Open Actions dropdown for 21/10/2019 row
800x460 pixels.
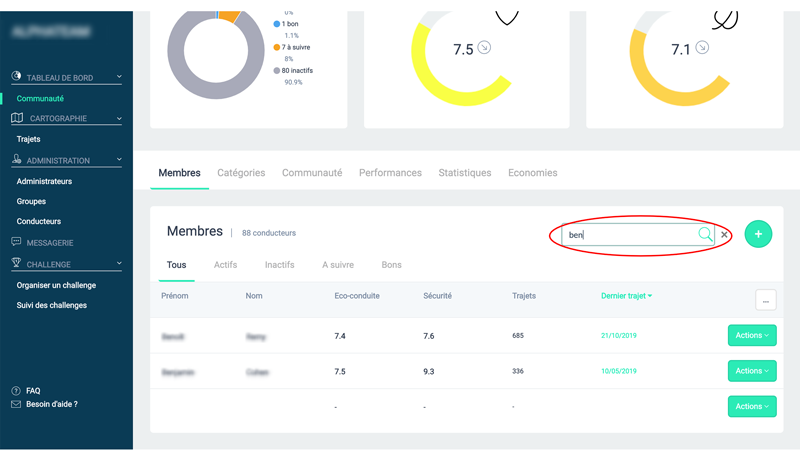pyautogui.click(x=752, y=336)
